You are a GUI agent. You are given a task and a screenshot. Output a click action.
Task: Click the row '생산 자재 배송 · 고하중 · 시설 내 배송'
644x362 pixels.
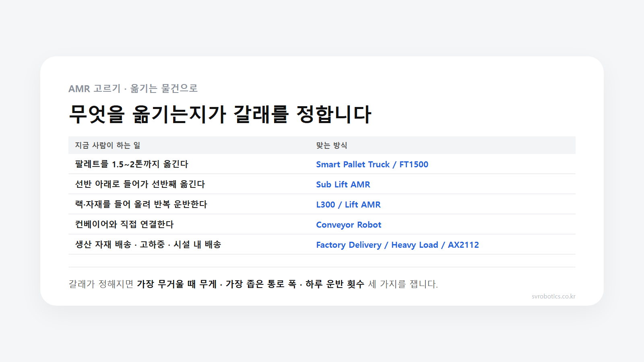[322, 245]
